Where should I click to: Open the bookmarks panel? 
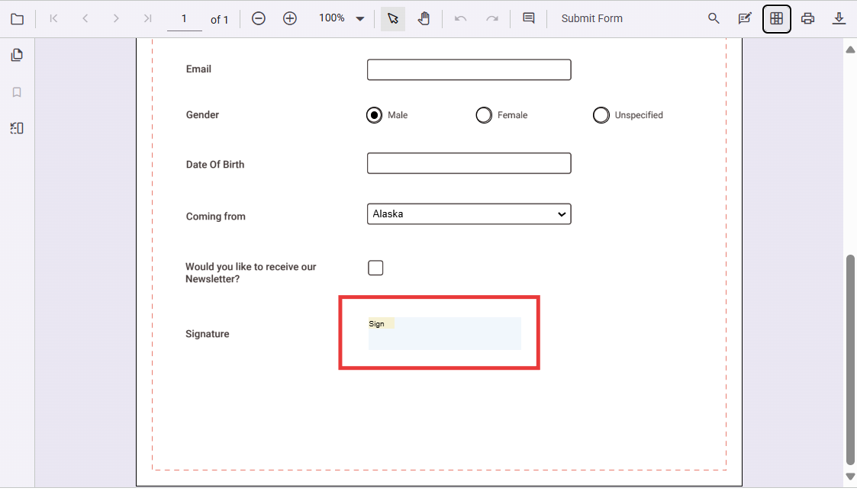point(17,91)
